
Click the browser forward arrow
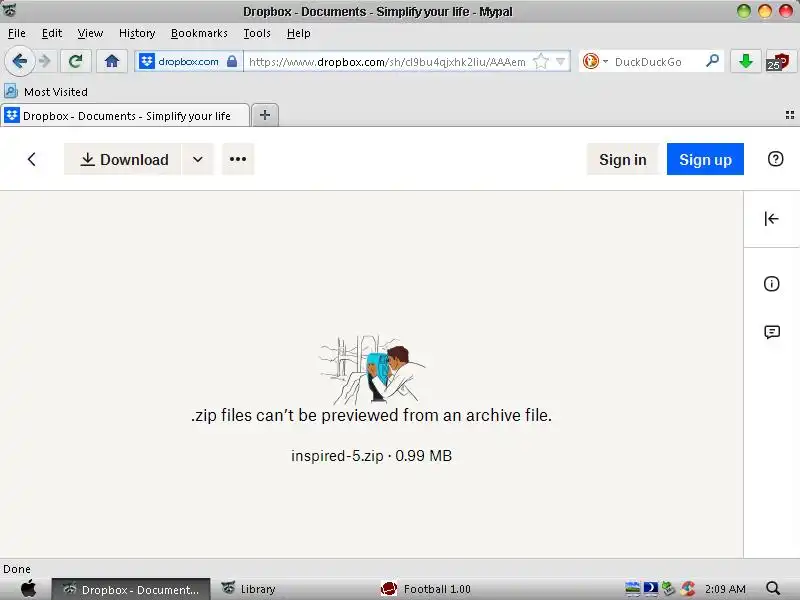45,62
